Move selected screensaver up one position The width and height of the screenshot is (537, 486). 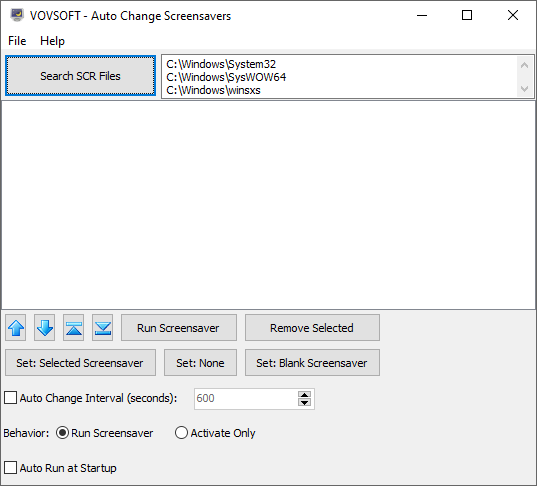tap(16, 328)
